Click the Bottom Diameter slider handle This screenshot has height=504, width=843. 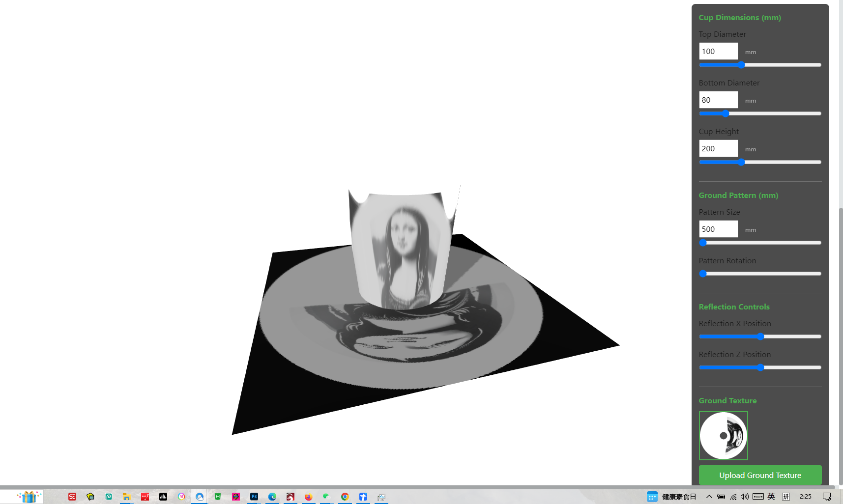(x=726, y=113)
